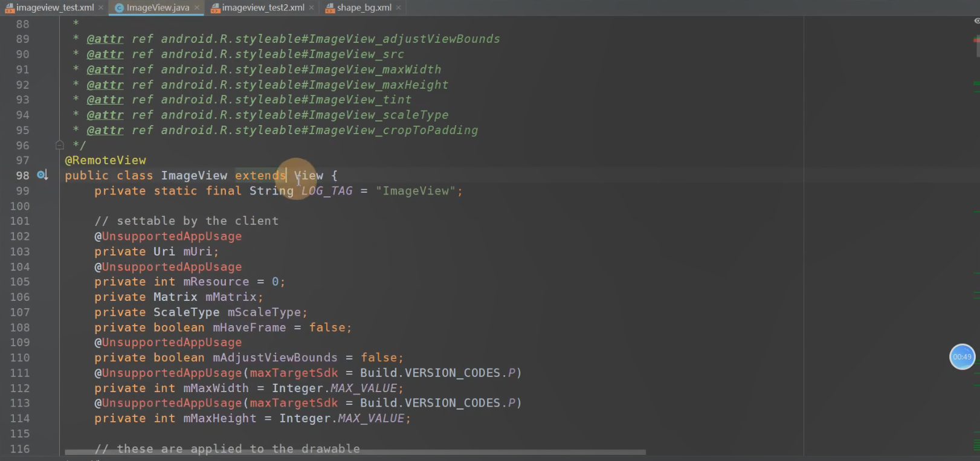This screenshot has width=980, height=461.
Task: Click the round 00:49 recording timer
Action: click(x=962, y=357)
